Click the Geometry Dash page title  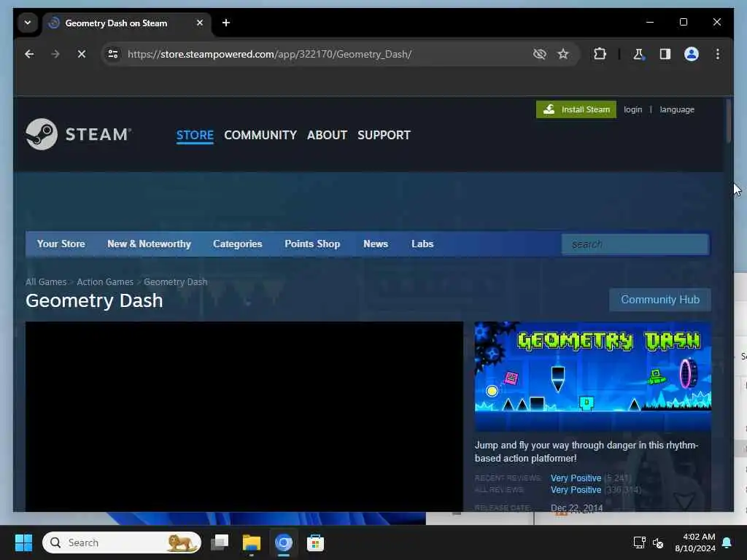[94, 300]
